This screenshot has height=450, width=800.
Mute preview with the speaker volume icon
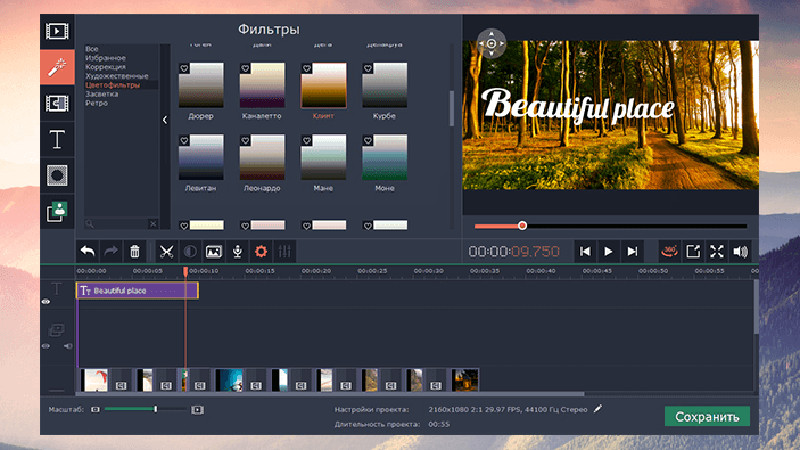click(x=741, y=252)
